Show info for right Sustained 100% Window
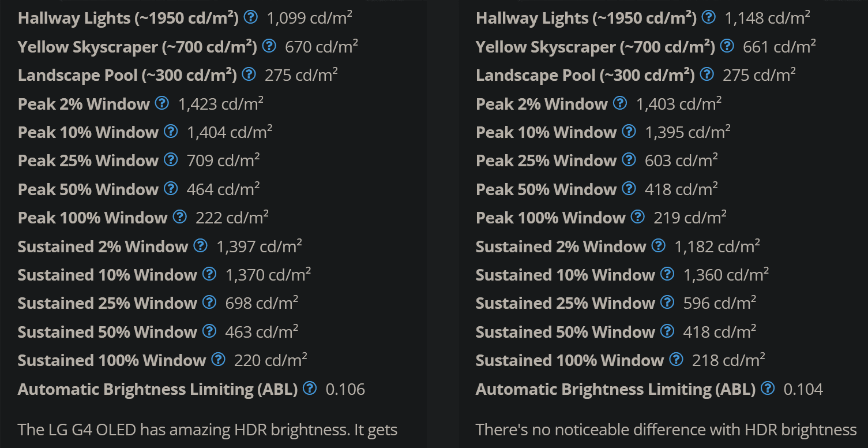 point(676,360)
